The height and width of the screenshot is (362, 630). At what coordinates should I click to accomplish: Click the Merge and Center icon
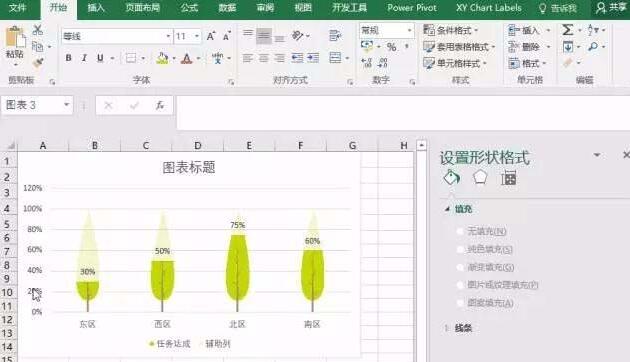(335, 58)
